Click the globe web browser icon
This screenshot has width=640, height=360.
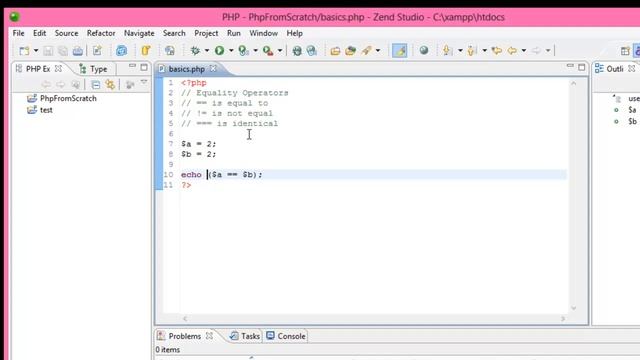click(424, 50)
